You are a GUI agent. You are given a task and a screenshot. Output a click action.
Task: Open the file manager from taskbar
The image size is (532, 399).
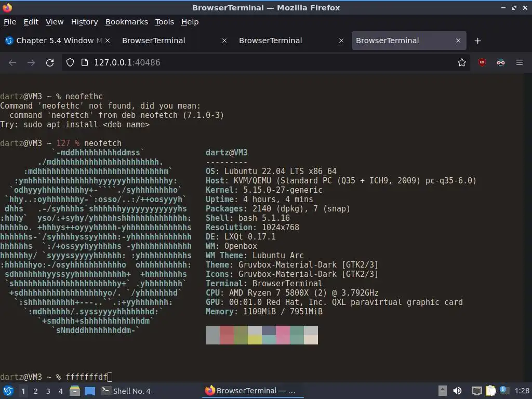click(x=75, y=391)
